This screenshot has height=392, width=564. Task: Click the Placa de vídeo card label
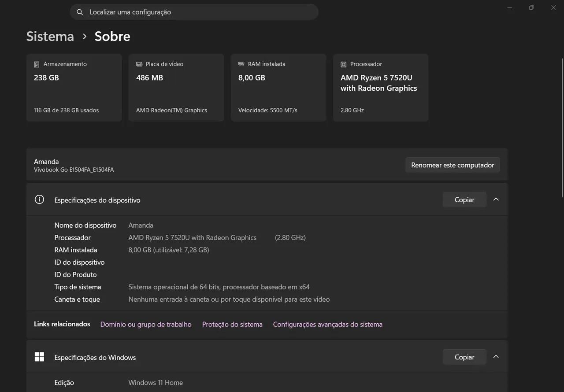164,64
